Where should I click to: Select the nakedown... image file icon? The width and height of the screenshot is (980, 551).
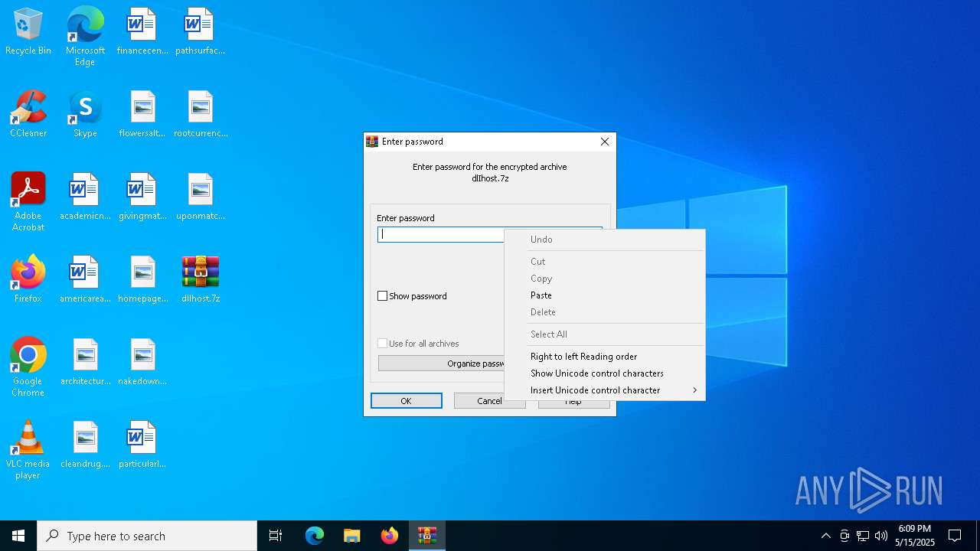point(142,363)
